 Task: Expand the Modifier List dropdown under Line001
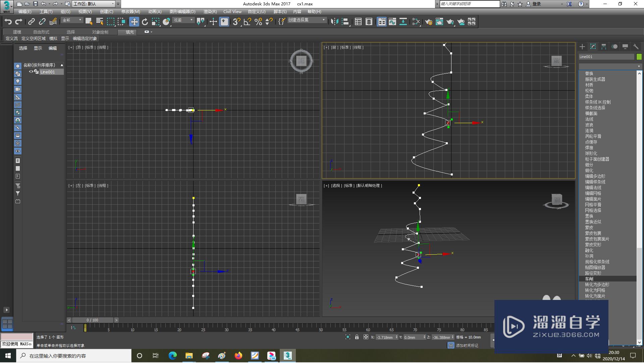click(610, 66)
